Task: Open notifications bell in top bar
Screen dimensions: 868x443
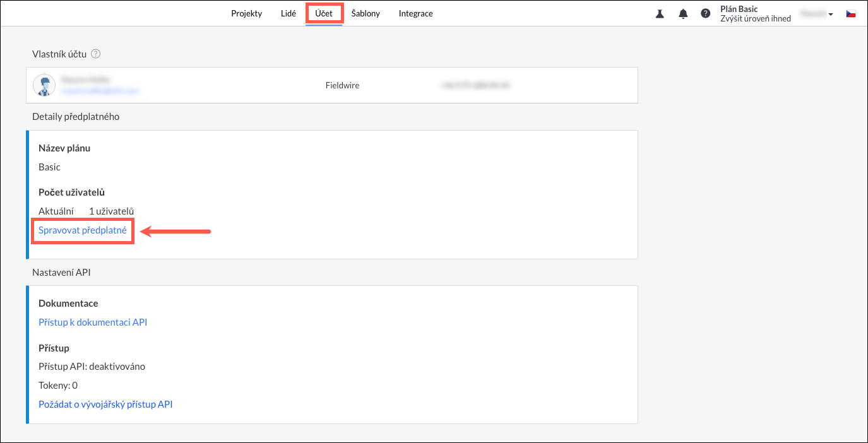Action: (683, 14)
